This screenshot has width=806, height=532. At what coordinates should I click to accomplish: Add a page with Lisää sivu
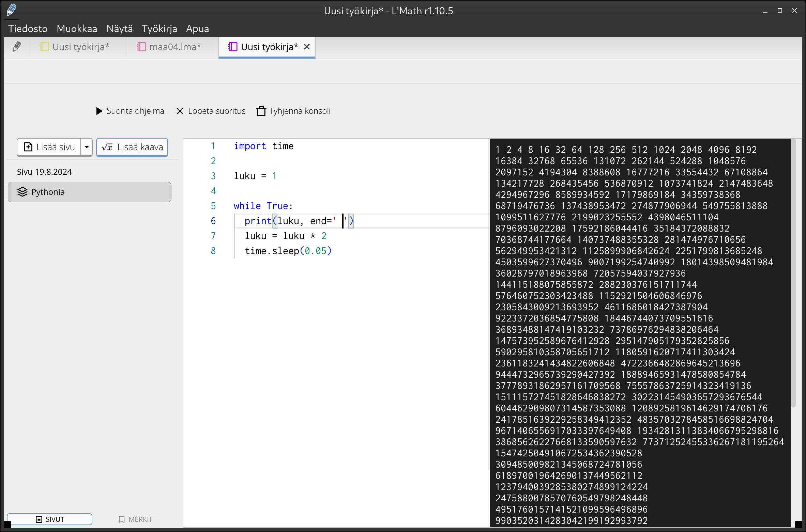coord(49,147)
